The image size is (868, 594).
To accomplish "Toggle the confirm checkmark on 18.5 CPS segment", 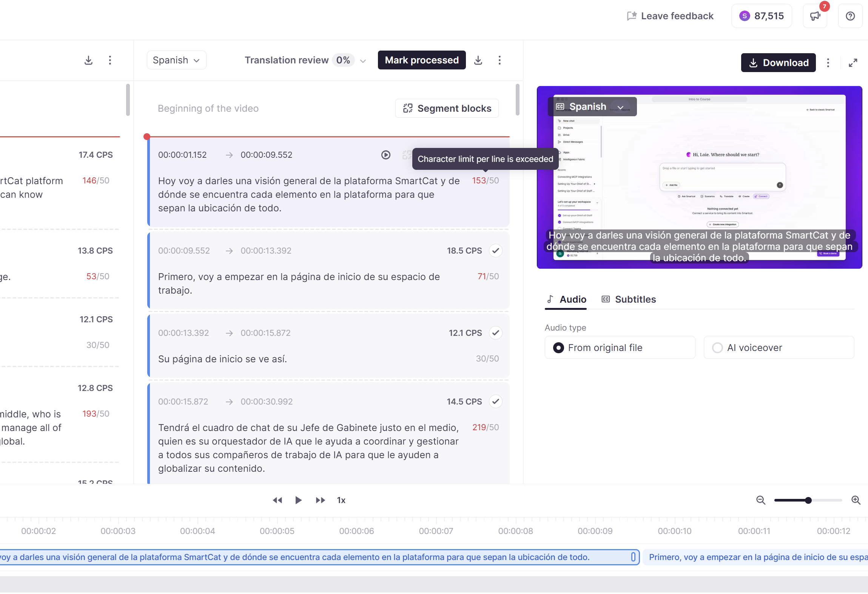I will click(495, 251).
